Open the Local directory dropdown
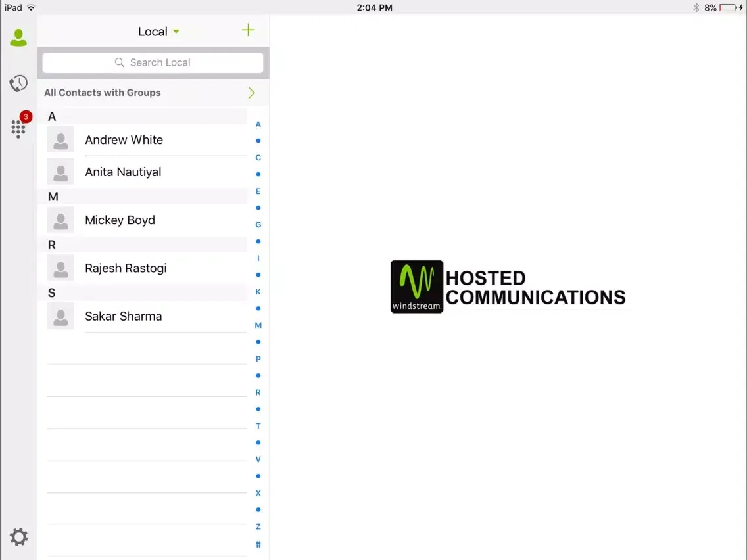Image resolution: width=747 pixels, height=560 pixels. point(158,32)
